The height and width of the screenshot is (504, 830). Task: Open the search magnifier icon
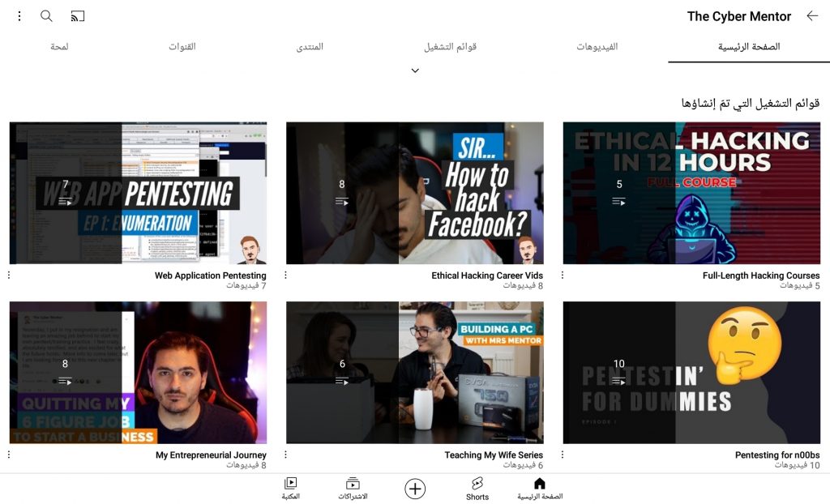pos(46,16)
